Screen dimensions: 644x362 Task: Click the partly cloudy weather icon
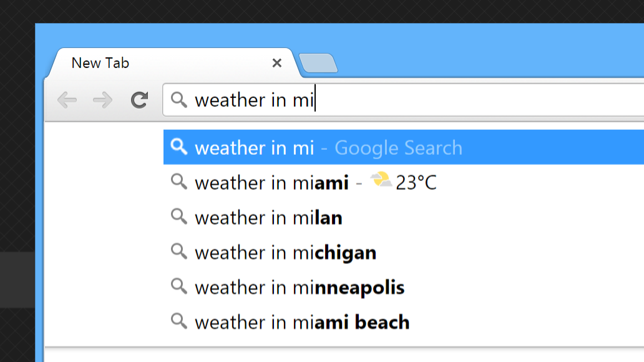point(381,182)
